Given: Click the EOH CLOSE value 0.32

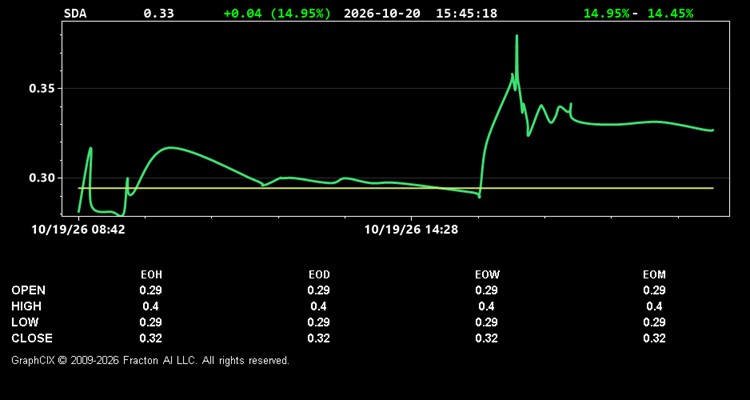Looking at the screenshot, I should [x=151, y=338].
